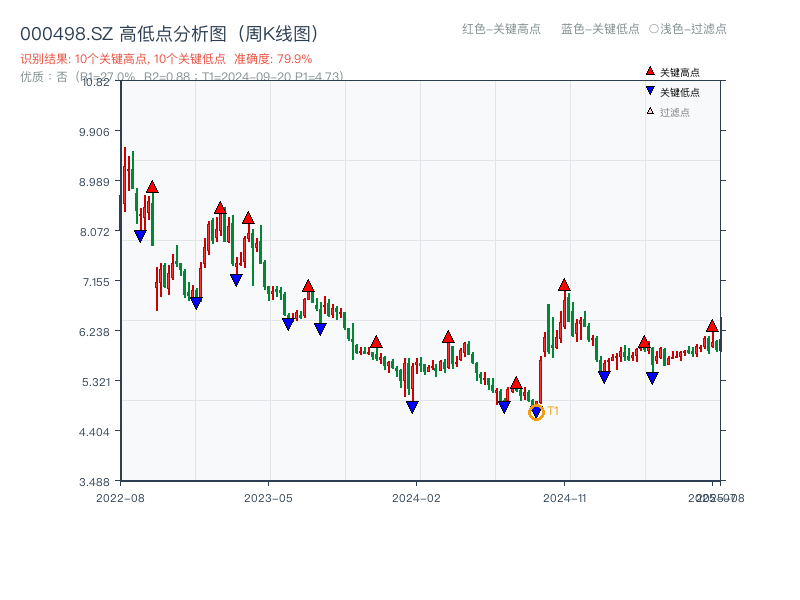Viewport: 800px width, 600px height.
Task: Click the leftmost blue low-point triangle
Action: [x=140, y=236]
